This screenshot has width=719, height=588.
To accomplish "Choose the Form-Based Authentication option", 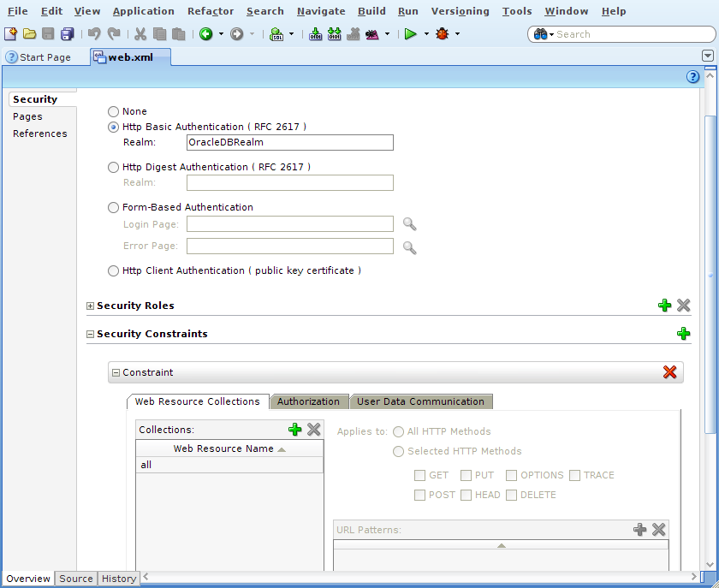I will coord(113,207).
